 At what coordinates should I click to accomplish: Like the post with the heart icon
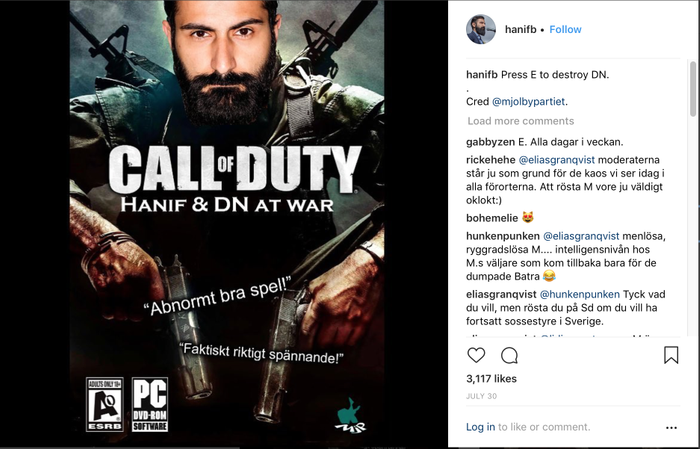(x=476, y=355)
